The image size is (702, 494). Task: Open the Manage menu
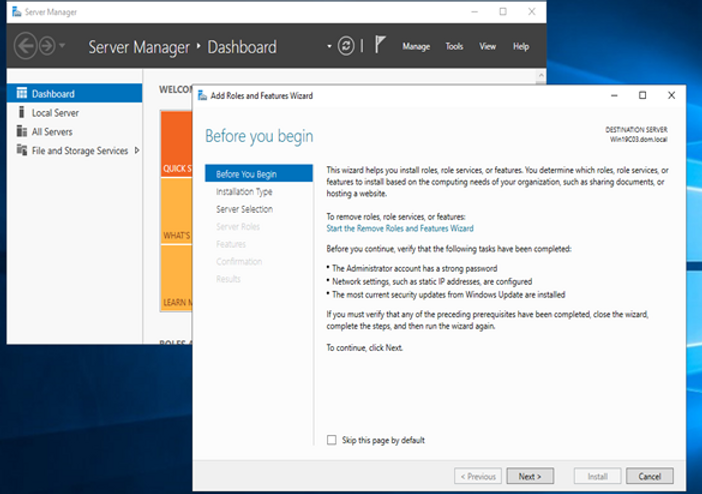coord(416,47)
